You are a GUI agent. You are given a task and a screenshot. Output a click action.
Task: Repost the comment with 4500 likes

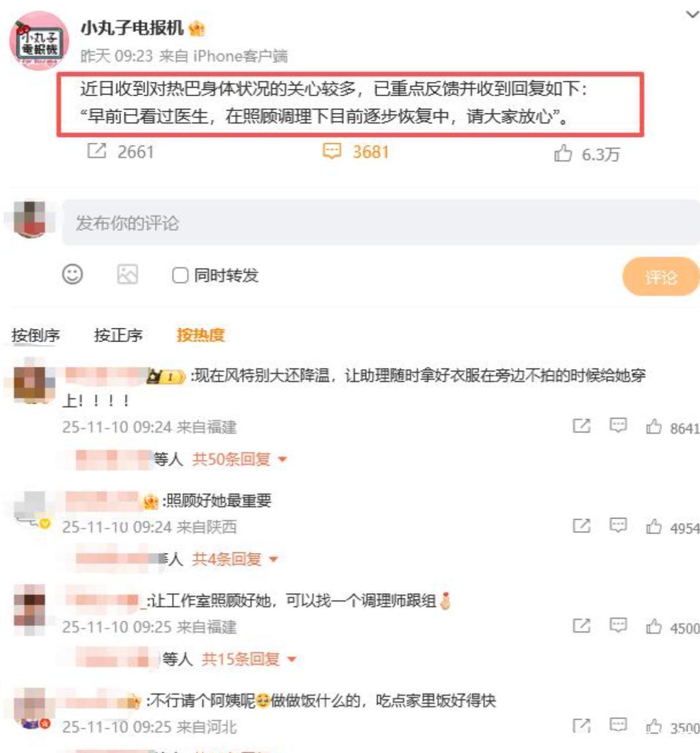[581, 626]
